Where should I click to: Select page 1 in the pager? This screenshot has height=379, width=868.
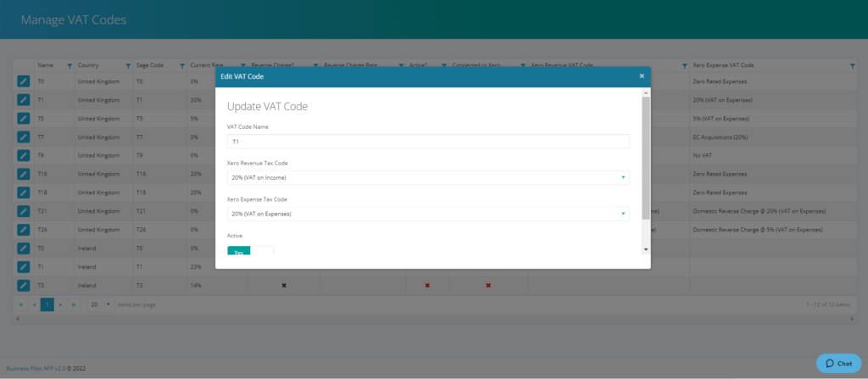[x=47, y=304]
